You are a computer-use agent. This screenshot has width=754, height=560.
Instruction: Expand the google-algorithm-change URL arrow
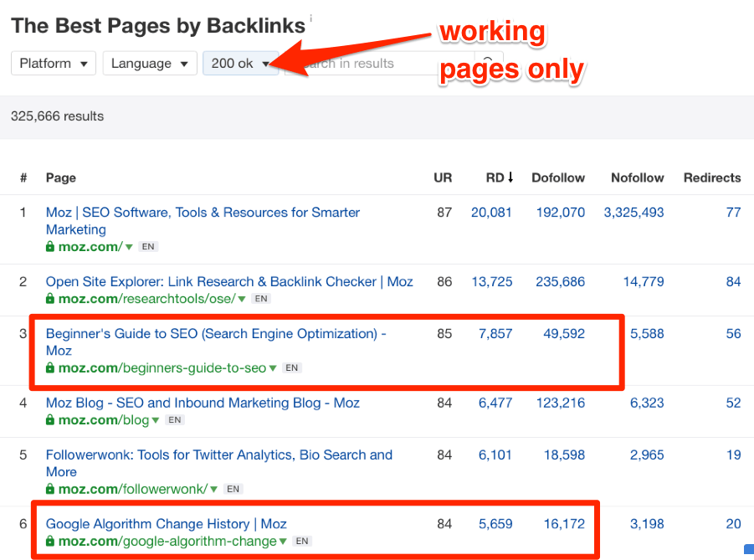tap(283, 542)
